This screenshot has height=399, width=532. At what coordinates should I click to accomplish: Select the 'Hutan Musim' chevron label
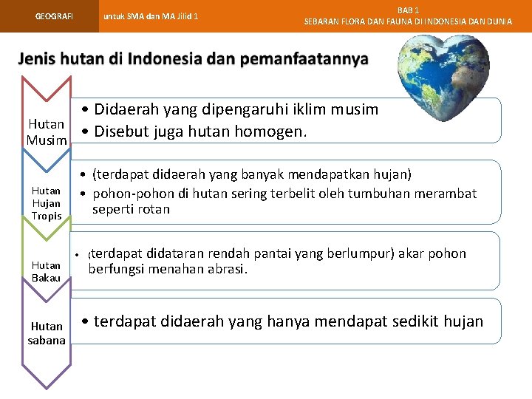click(47, 132)
